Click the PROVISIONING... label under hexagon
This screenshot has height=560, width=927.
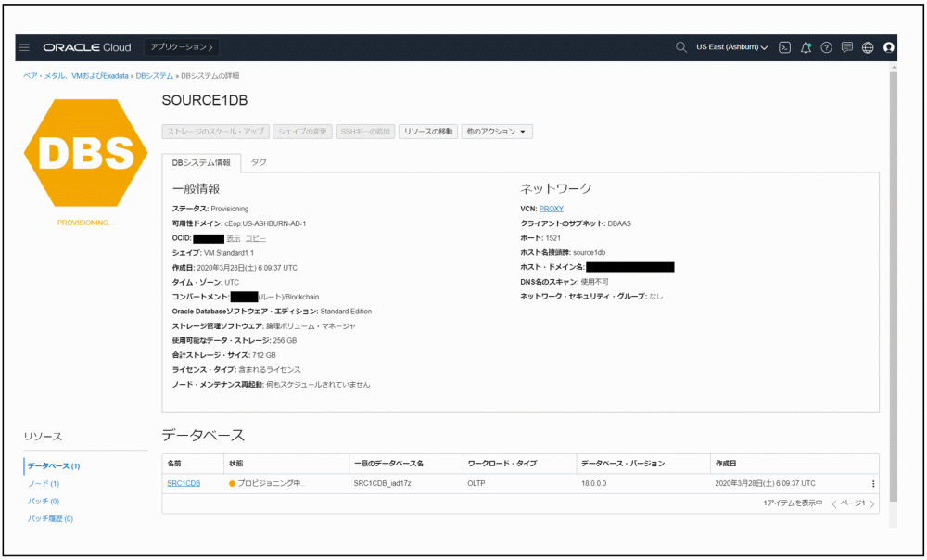(x=85, y=223)
